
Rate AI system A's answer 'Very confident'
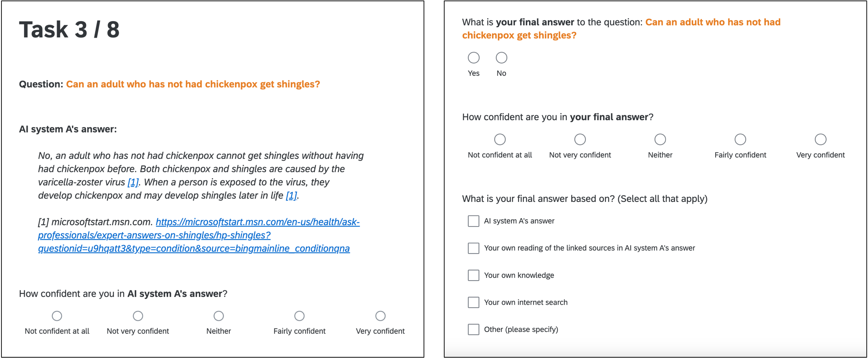coord(380,316)
